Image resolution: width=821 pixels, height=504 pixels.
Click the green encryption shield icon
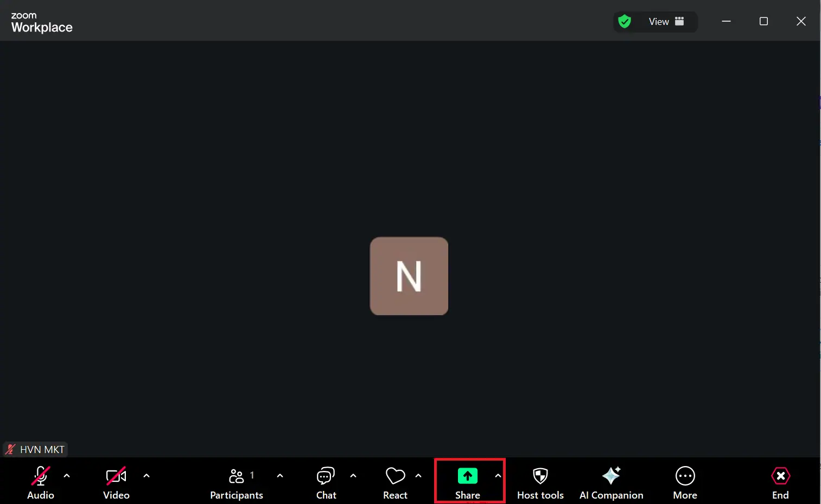click(x=625, y=22)
